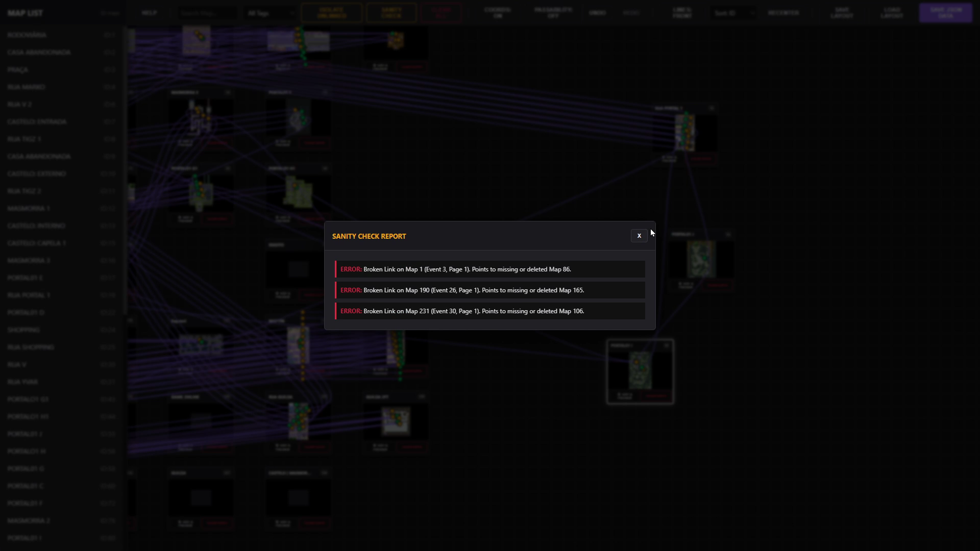Select the Map 1 broken link error
Image resolution: width=980 pixels, height=551 pixels.
[490, 269]
